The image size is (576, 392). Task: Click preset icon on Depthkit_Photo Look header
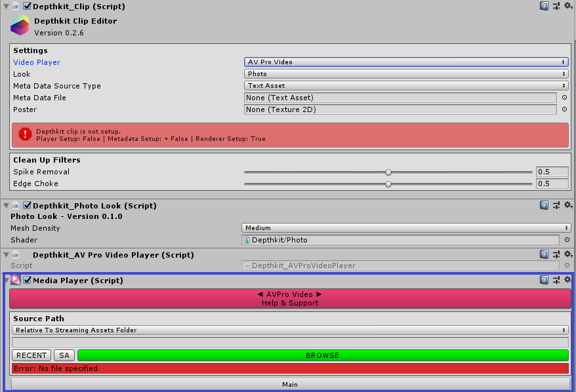tap(556, 205)
